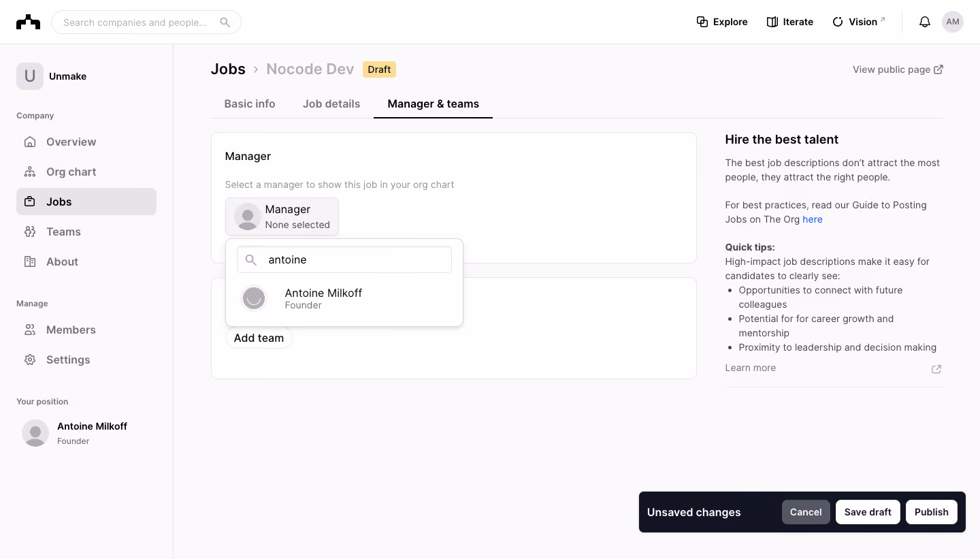Open Org chart page

(86, 172)
